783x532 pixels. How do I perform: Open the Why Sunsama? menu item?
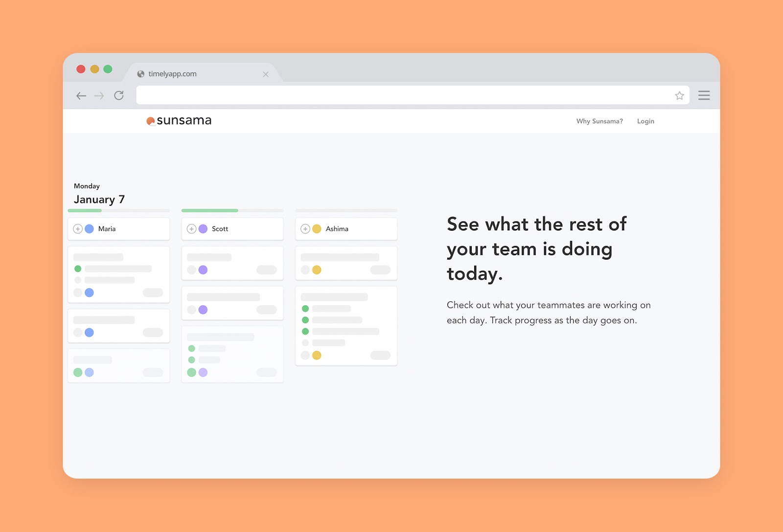[599, 121]
